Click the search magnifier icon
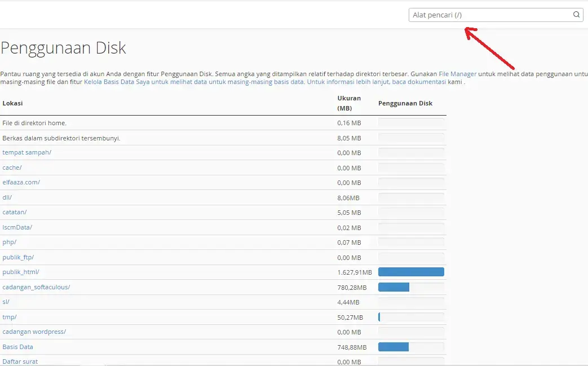Image resolution: width=588 pixels, height=366 pixels. point(576,14)
